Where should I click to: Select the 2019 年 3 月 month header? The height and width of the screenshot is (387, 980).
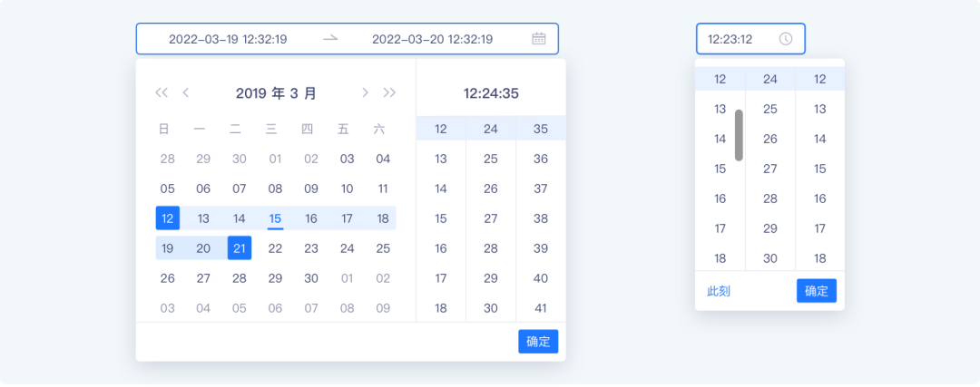tap(276, 92)
